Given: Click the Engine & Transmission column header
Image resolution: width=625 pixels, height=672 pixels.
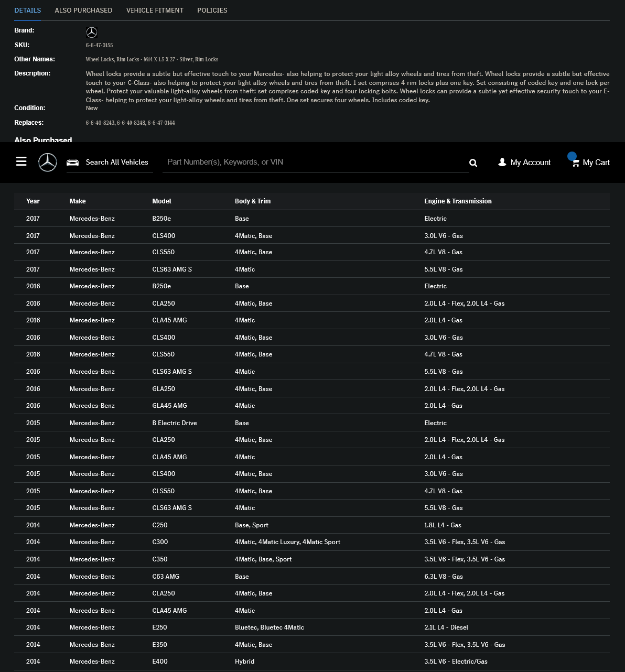Looking at the screenshot, I should 458,201.
